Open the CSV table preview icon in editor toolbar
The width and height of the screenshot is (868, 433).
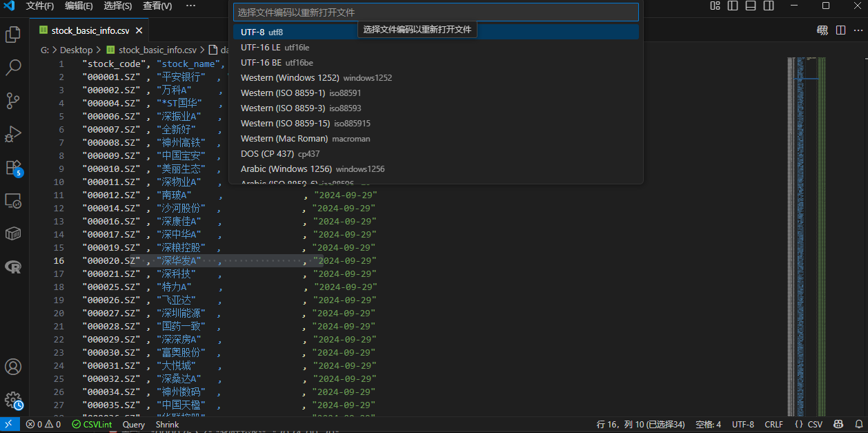tap(822, 30)
